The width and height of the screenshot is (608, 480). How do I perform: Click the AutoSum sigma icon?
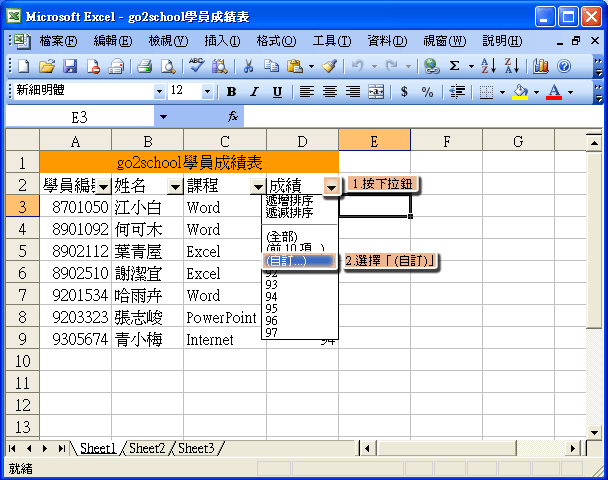click(455, 66)
